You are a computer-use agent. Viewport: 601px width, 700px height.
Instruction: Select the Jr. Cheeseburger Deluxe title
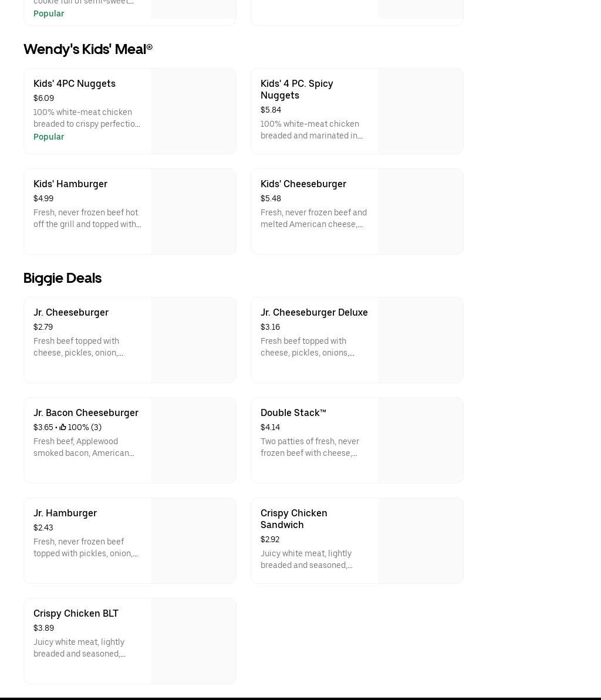[314, 313]
